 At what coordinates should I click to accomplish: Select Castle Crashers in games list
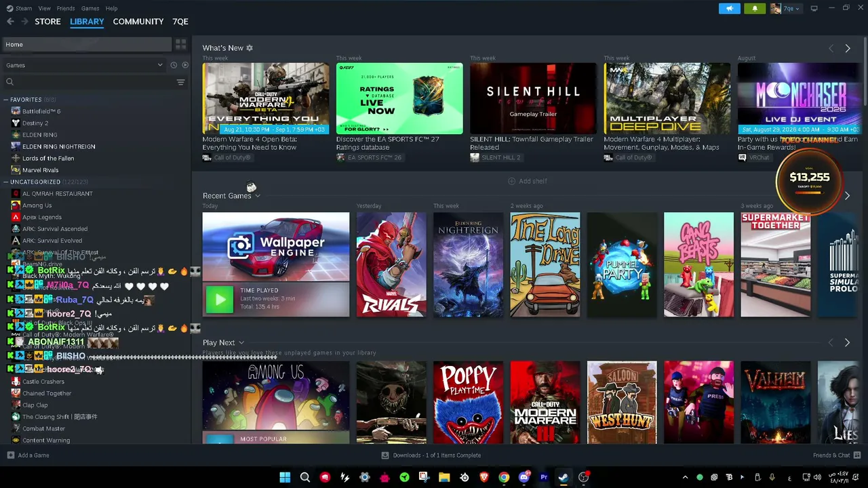pyautogui.click(x=43, y=382)
